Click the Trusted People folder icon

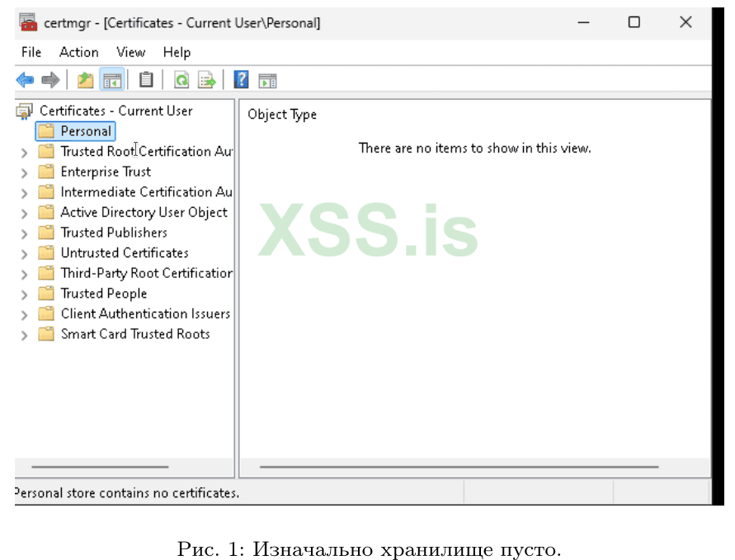(46, 293)
